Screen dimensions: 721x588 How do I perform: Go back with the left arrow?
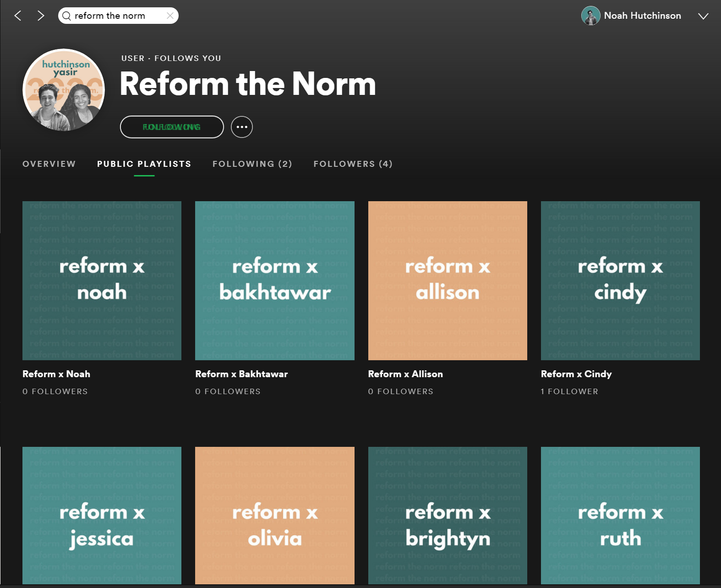coord(18,16)
